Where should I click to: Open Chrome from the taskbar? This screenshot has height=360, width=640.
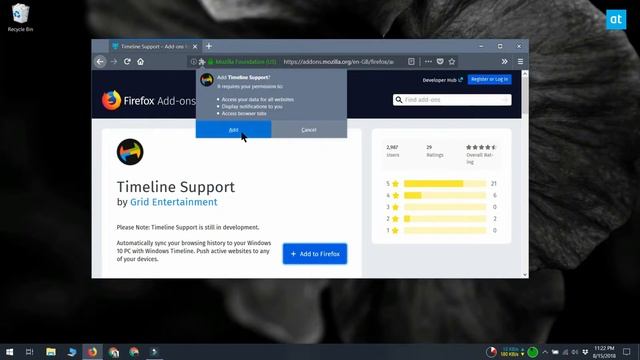click(x=134, y=352)
